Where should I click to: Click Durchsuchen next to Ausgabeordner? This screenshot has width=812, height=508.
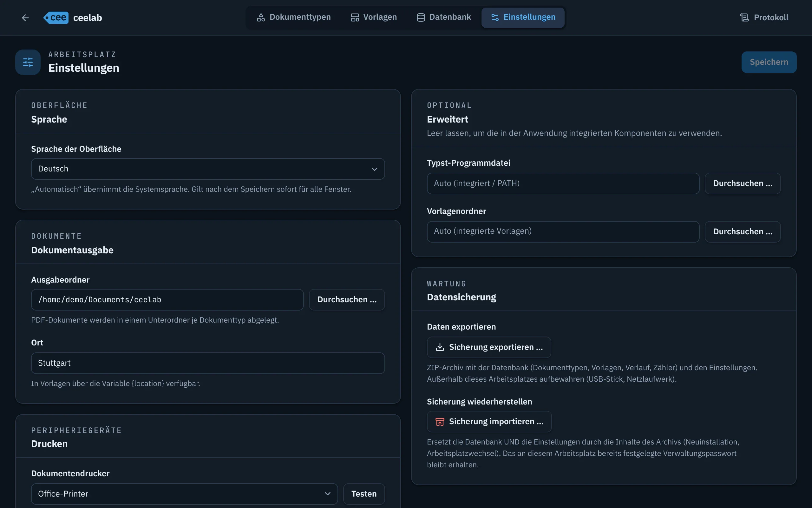click(347, 300)
